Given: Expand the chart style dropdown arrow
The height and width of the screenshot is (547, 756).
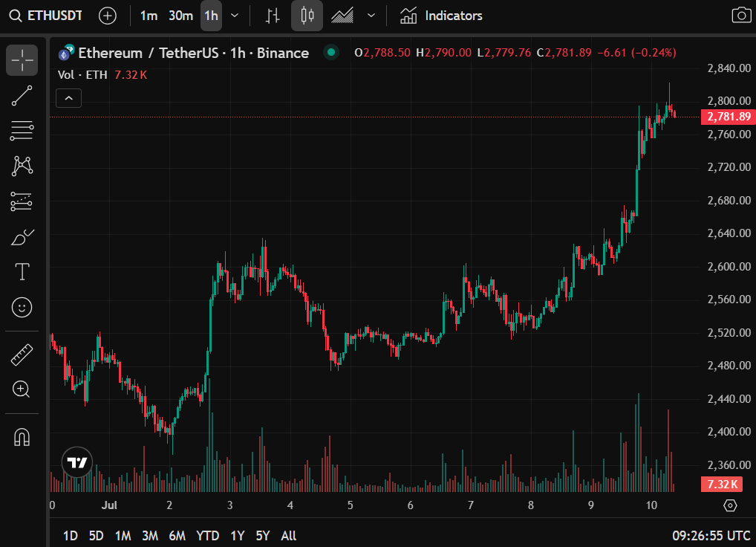Looking at the screenshot, I should pyautogui.click(x=371, y=16).
